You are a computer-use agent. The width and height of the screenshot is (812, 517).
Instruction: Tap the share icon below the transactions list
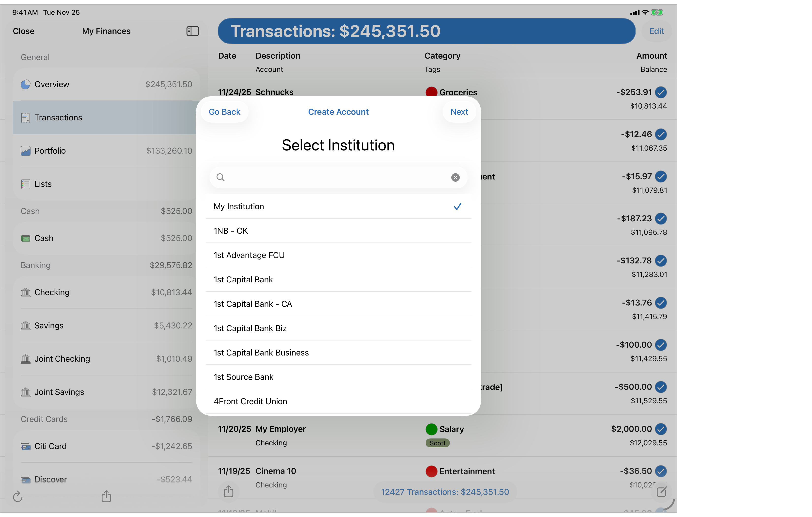pyautogui.click(x=229, y=491)
